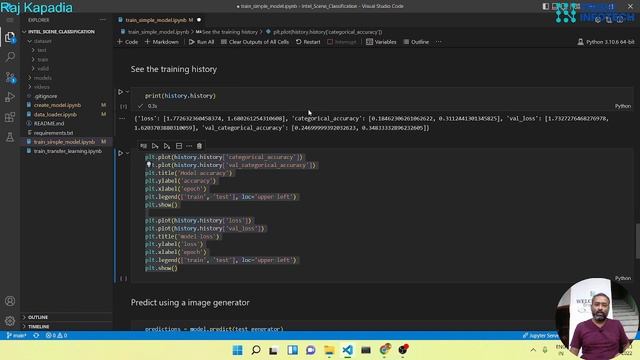Viewport: 640px width, 360px height.
Task: Open the notebook Outline
Action: (x=416, y=42)
